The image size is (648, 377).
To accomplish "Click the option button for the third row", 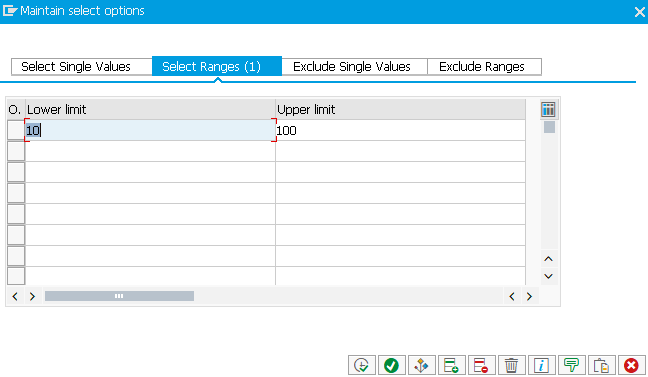I will point(16,172).
